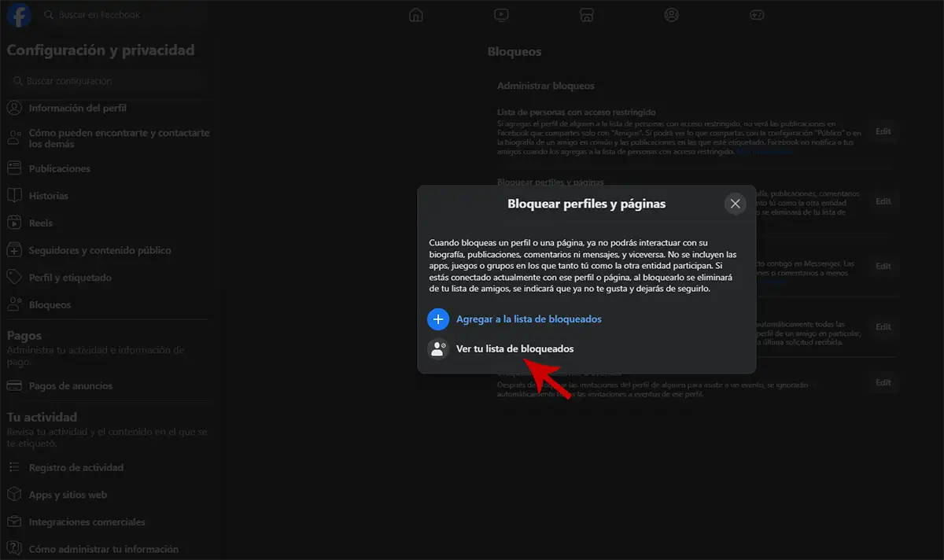Image resolution: width=944 pixels, height=560 pixels.
Task: Edit the restricted access list
Action: point(883,131)
